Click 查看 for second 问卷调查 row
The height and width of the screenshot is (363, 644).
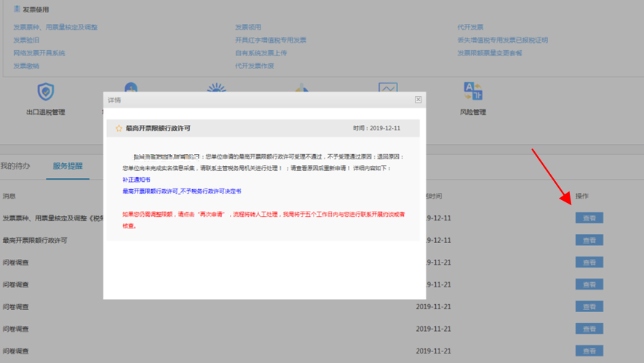589,284
